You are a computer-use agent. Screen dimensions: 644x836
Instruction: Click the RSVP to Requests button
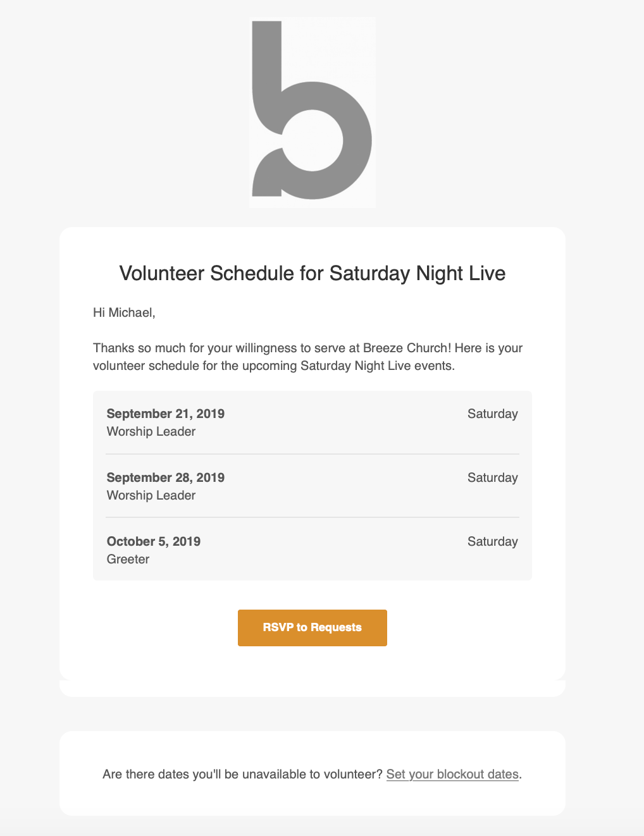point(313,628)
